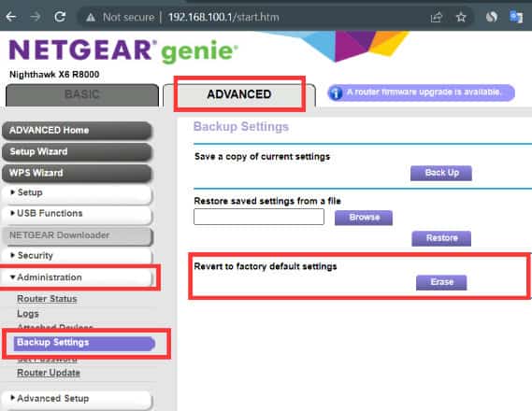
Task: Expand the Advanced Setup section
Action: coord(77,399)
